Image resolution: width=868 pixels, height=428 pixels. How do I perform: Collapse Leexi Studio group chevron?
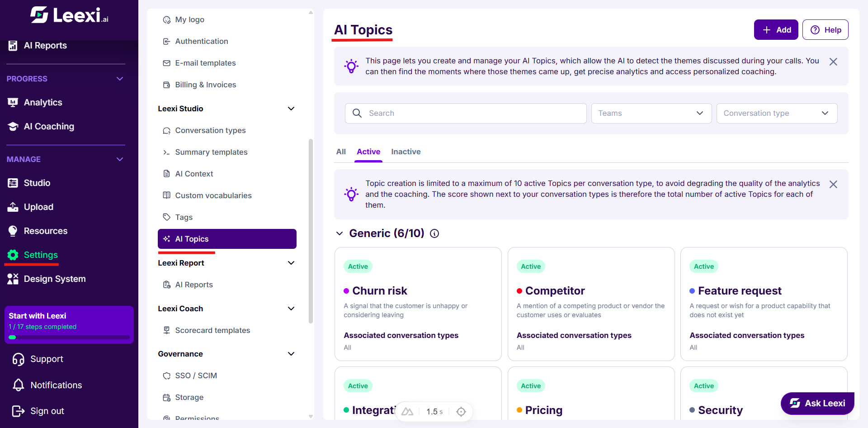[x=291, y=109]
